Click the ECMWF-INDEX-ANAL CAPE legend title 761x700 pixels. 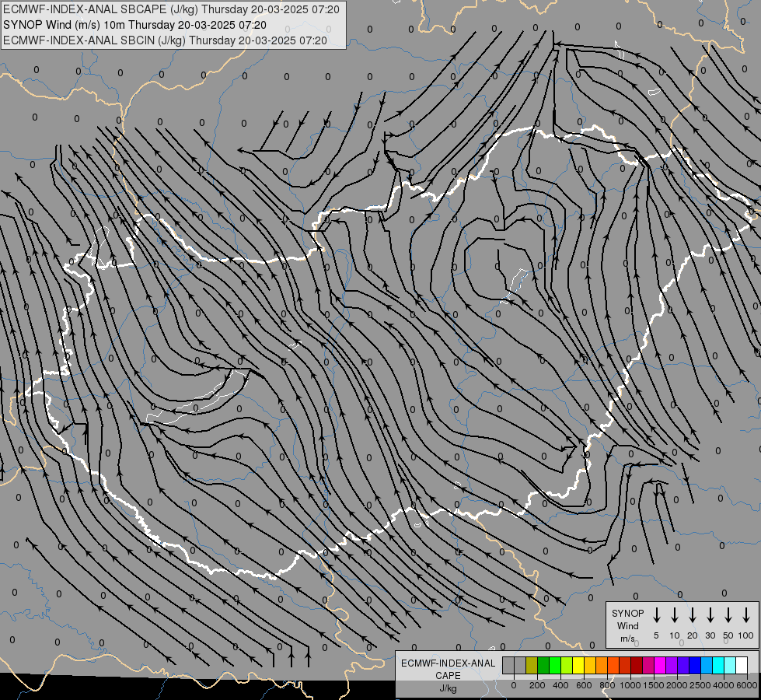pyautogui.click(x=448, y=670)
